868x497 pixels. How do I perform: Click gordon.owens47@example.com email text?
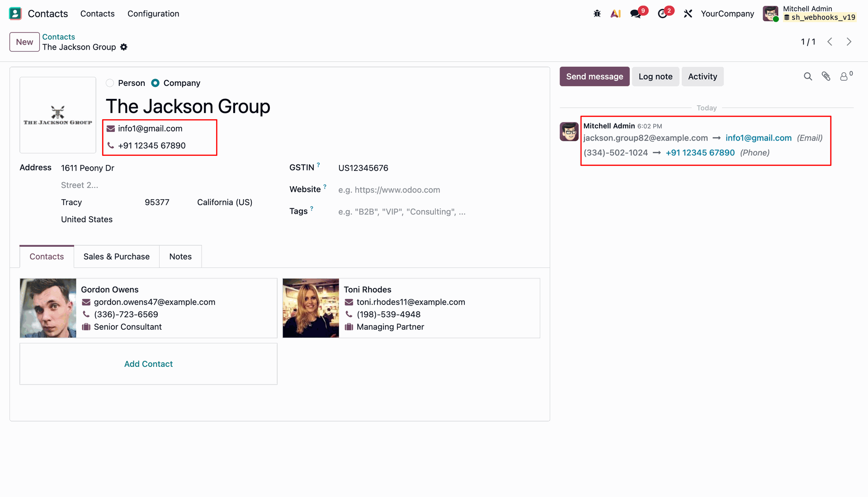click(x=155, y=302)
